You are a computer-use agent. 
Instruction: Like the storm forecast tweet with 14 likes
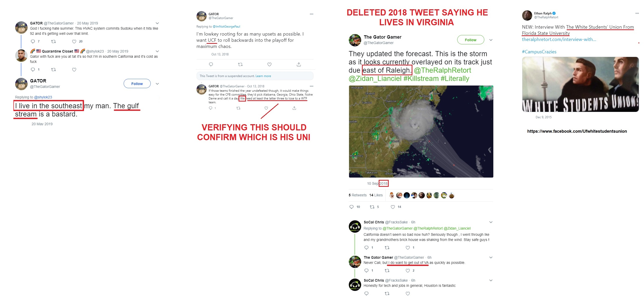coord(393,207)
